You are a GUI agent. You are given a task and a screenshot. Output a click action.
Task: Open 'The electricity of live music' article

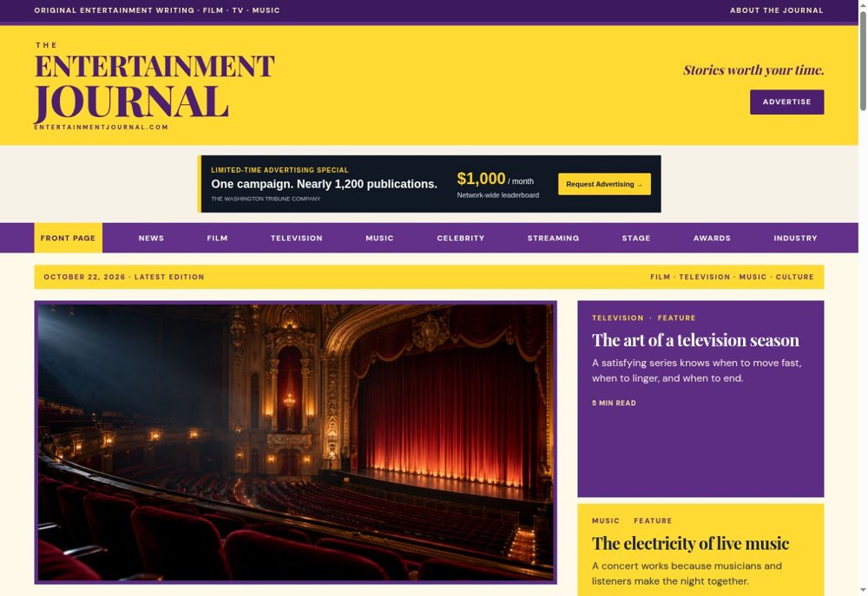coord(690,543)
